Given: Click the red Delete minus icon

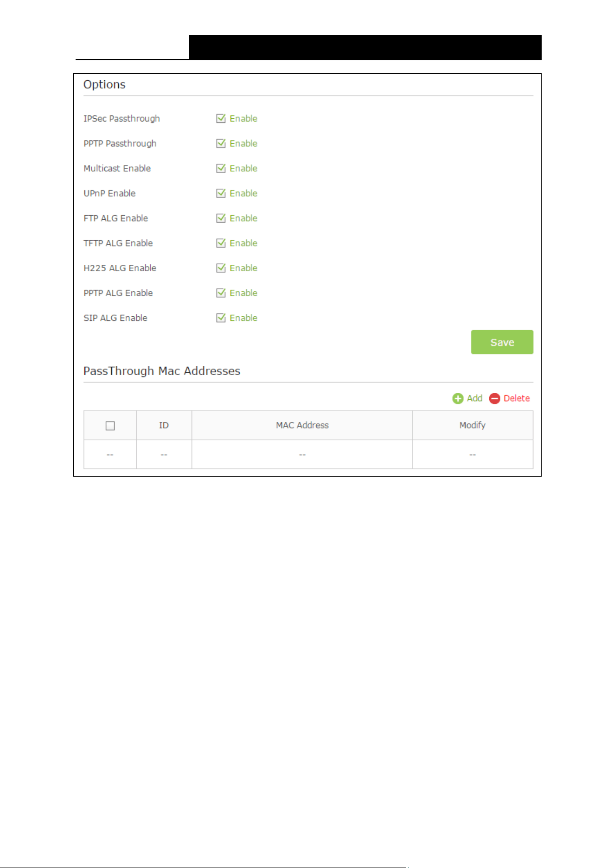Looking at the screenshot, I should [495, 399].
